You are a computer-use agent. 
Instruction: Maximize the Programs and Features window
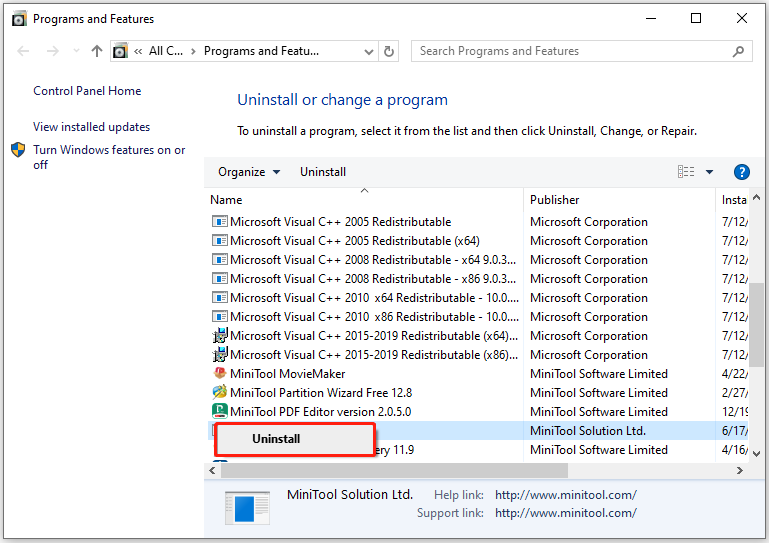(695, 19)
